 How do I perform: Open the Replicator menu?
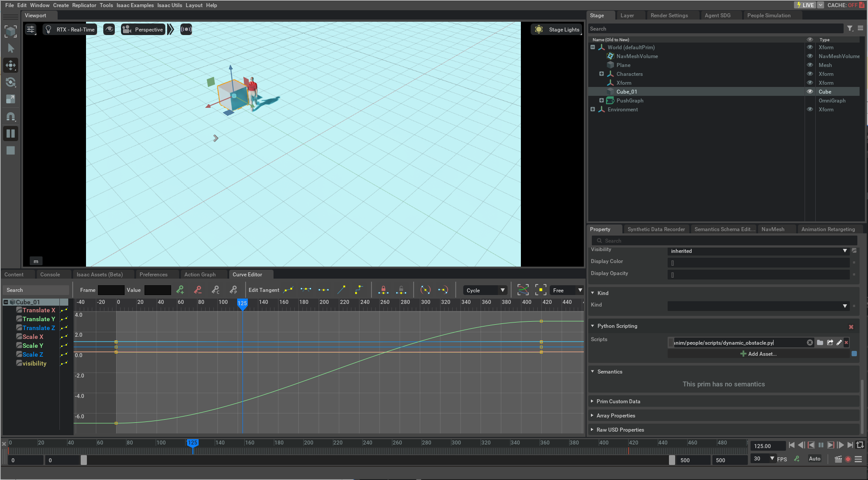click(x=84, y=5)
